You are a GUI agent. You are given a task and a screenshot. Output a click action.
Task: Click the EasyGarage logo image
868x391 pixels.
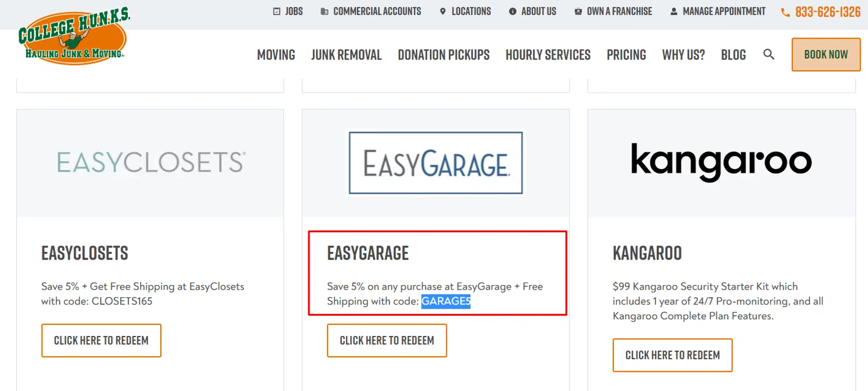pyautogui.click(x=436, y=163)
